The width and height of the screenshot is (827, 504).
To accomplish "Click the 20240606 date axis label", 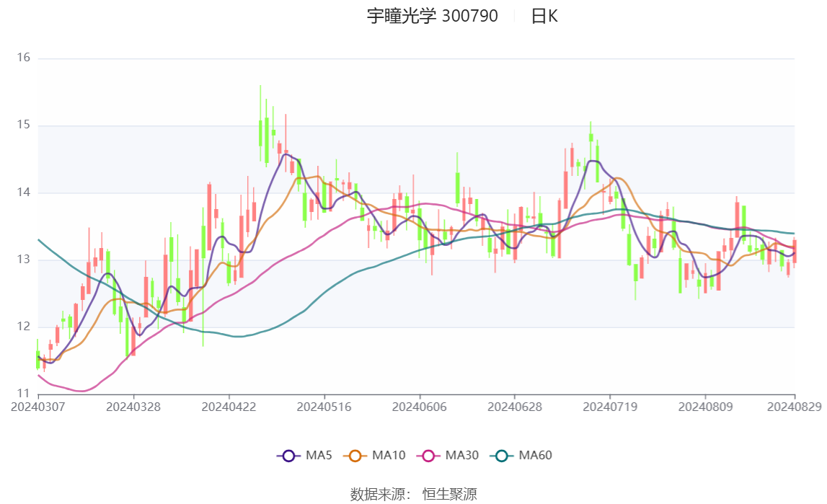I will 420,407.
